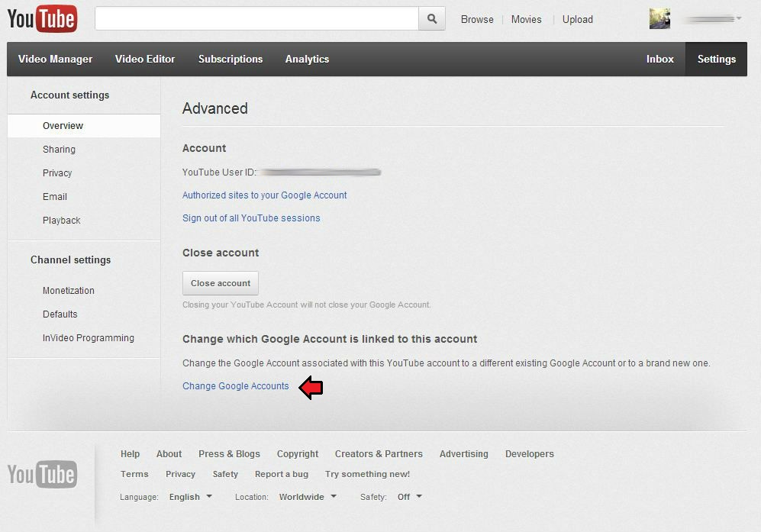Switch to the Video Editor tab
Screen dimensions: 761x532
[144, 59]
